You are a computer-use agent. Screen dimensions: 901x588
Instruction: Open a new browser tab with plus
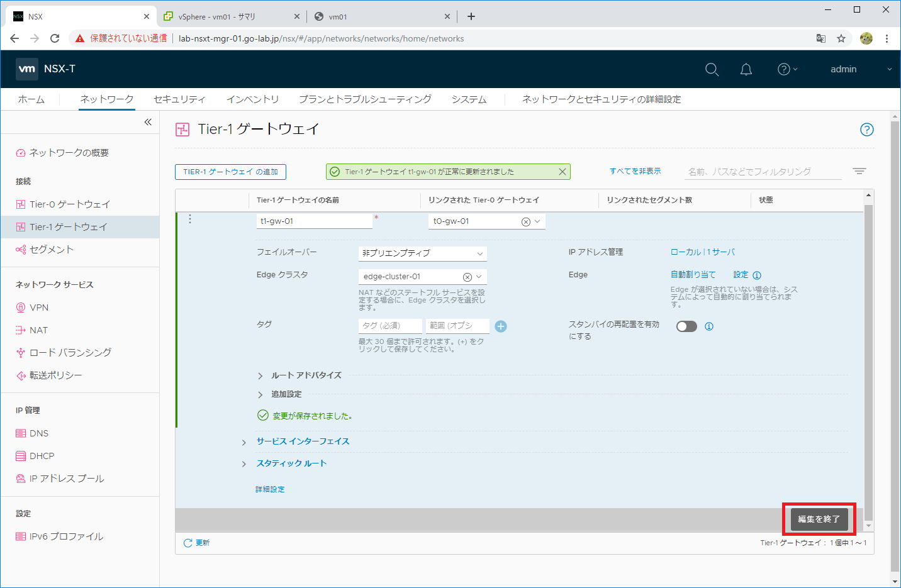(471, 16)
